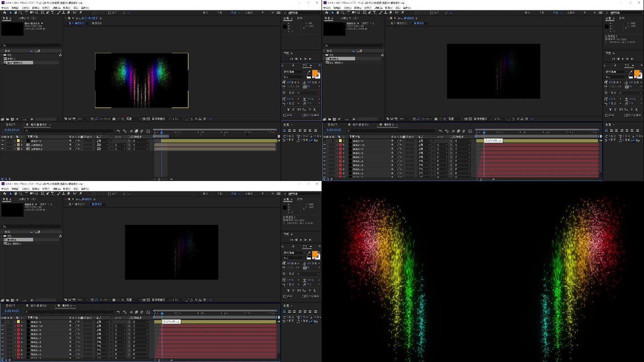644x362 pixels.
Task: Tick ligatures checkbox in top-left Character panel
Action: [x=284, y=115]
